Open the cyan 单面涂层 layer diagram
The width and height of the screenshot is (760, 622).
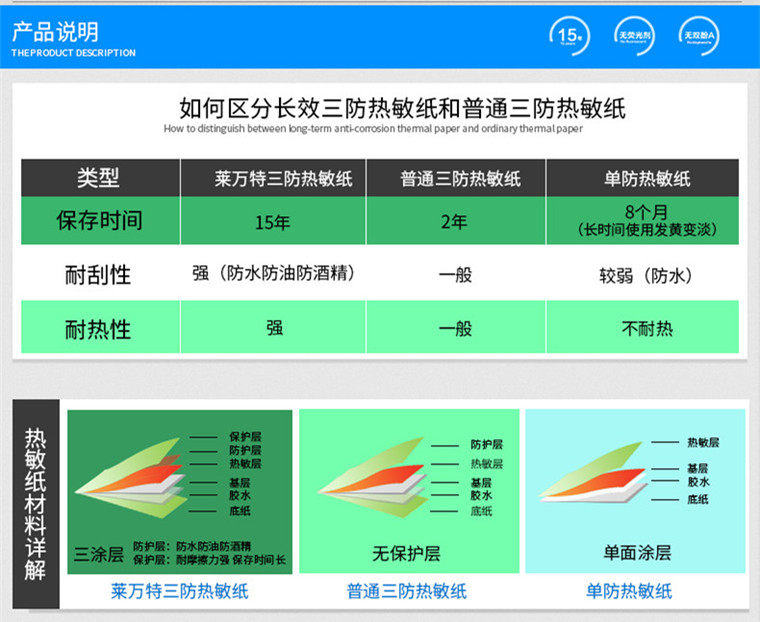635,491
